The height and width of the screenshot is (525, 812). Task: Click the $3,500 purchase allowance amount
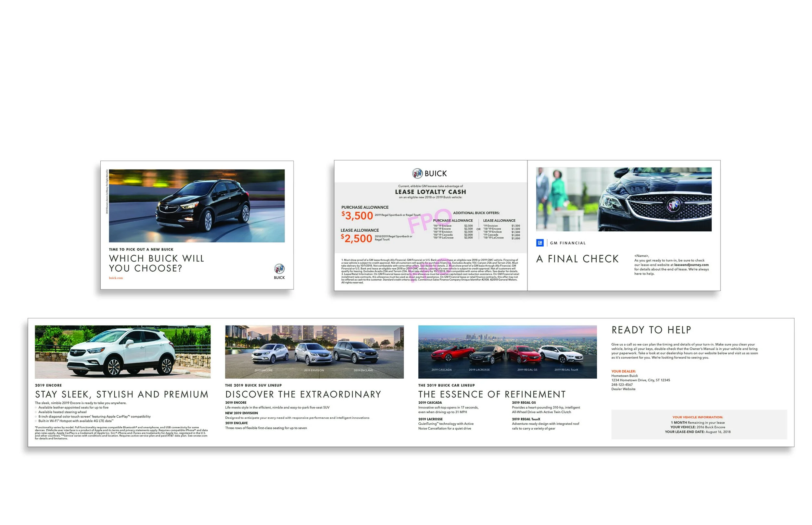coord(357,216)
